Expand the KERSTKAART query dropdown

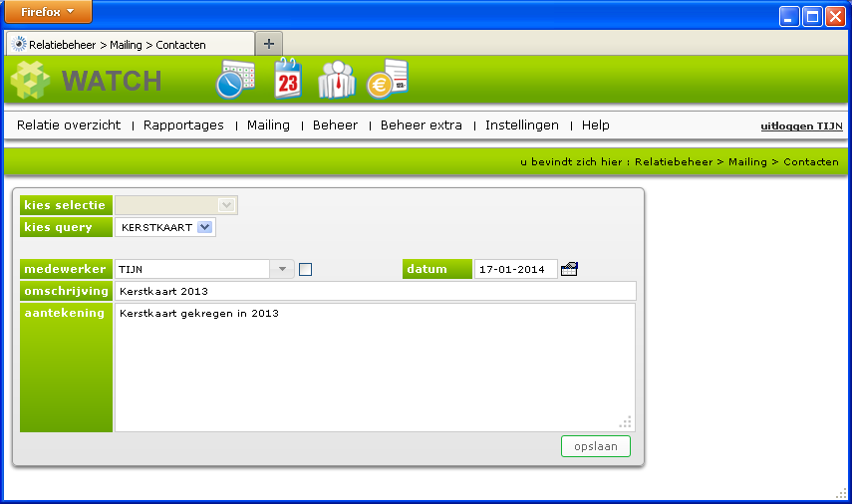204,227
